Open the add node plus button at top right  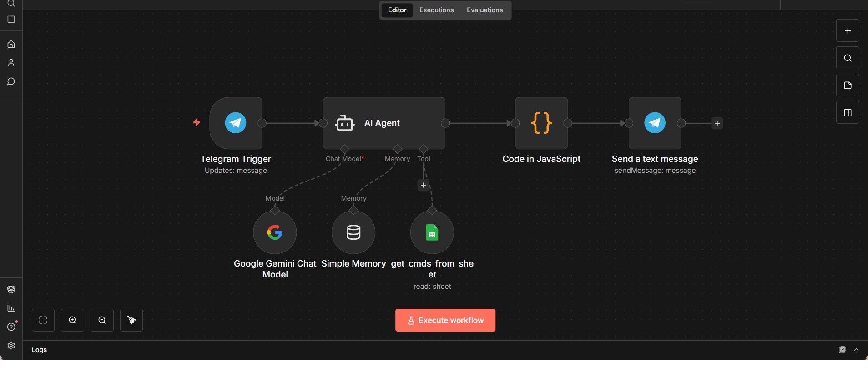[x=848, y=31]
